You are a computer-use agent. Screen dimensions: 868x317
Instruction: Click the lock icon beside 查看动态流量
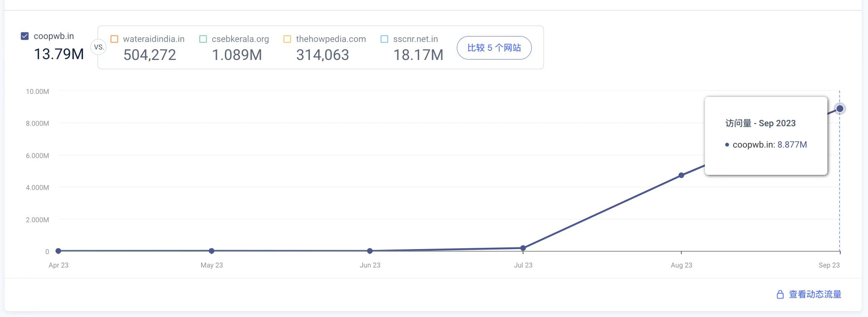click(x=780, y=294)
